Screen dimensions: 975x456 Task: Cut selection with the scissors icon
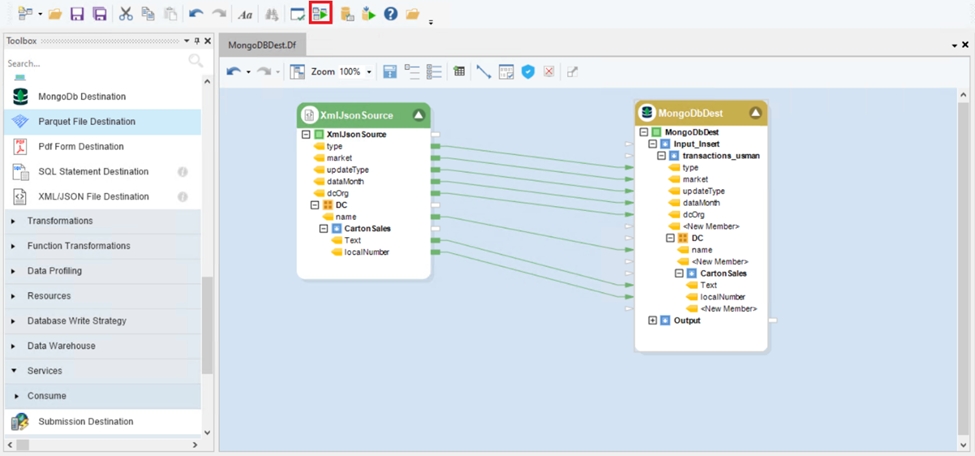point(126,14)
